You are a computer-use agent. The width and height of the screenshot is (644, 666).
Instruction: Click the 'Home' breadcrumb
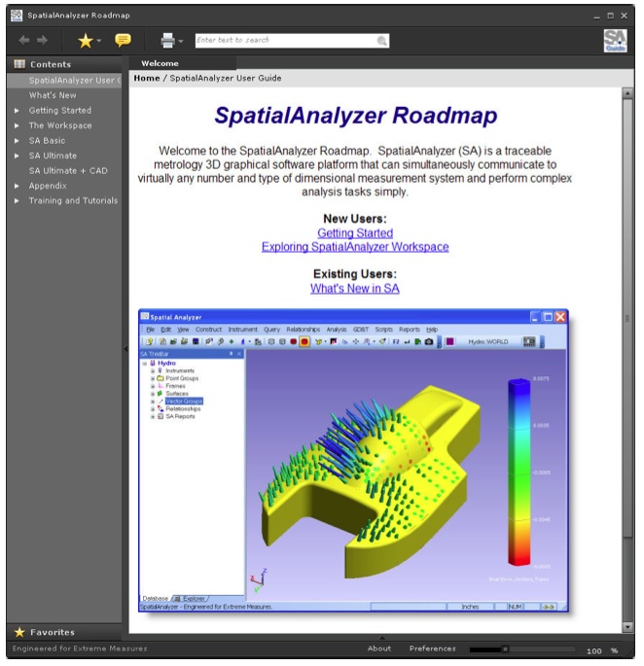147,78
